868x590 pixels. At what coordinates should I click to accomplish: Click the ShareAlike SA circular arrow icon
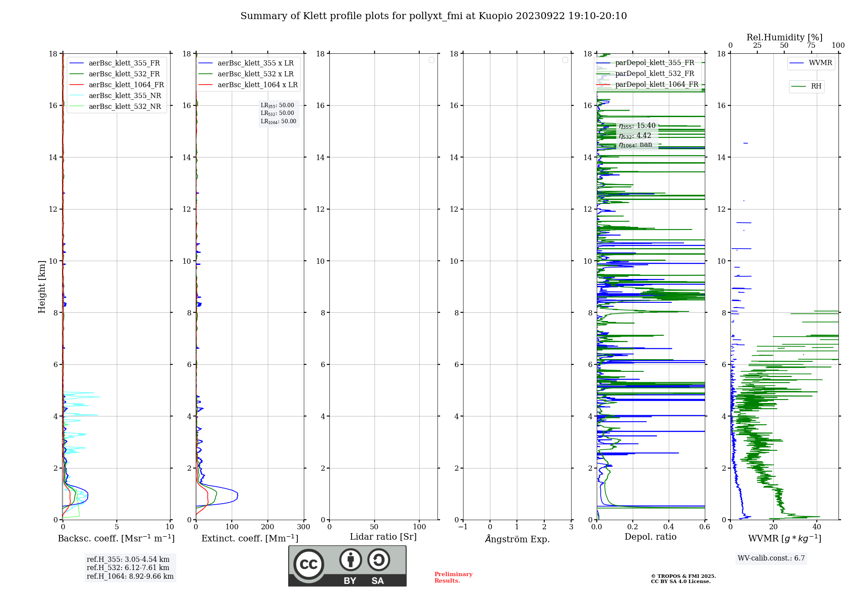[x=378, y=560]
